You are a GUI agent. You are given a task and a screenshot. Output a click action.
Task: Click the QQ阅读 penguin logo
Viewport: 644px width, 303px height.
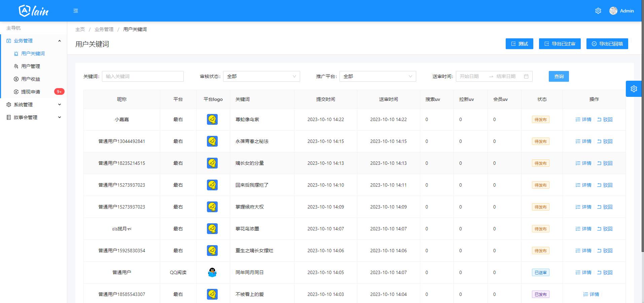[212, 272]
